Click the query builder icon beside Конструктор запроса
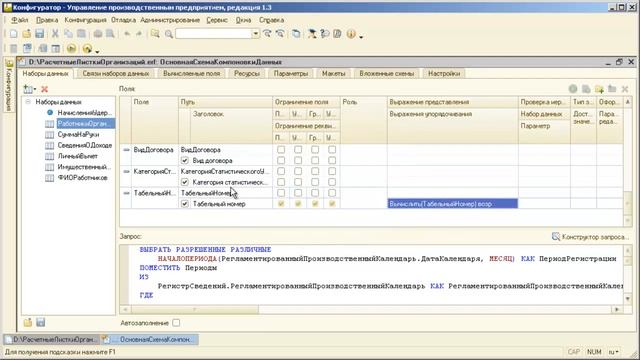Image resolution: width=640 pixels, height=360 pixels. point(556,237)
